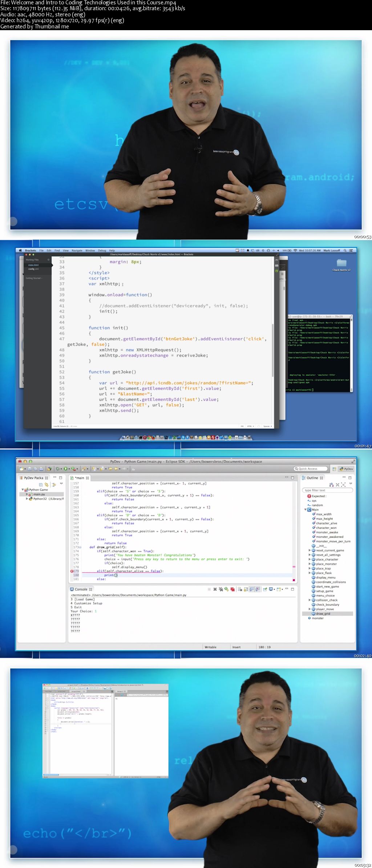The height and width of the screenshot is (868, 372).
Task: Toggle alphabetical sort in Outline
Action: click(331, 485)
